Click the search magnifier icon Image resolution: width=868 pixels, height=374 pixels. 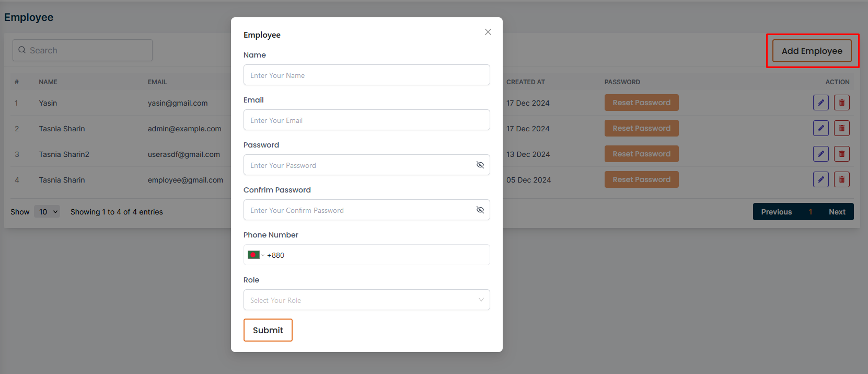(22, 50)
